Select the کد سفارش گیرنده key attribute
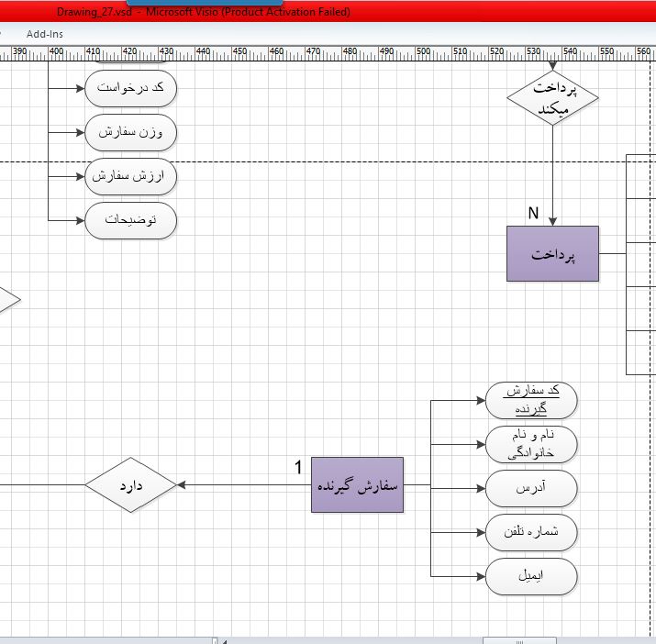 [531, 401]
